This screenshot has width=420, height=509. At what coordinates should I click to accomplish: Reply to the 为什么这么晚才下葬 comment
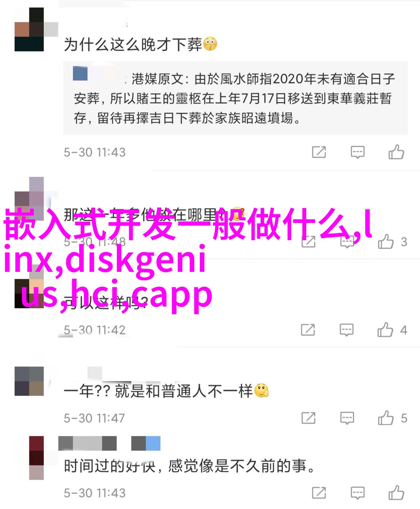(x=358, y=152)
